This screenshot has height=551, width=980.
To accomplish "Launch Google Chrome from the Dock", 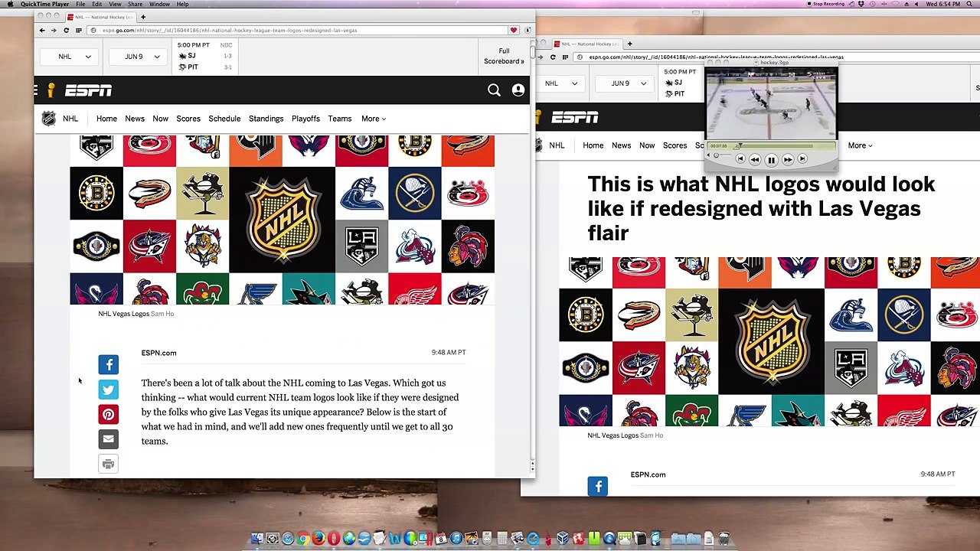I will click(303, 539).
